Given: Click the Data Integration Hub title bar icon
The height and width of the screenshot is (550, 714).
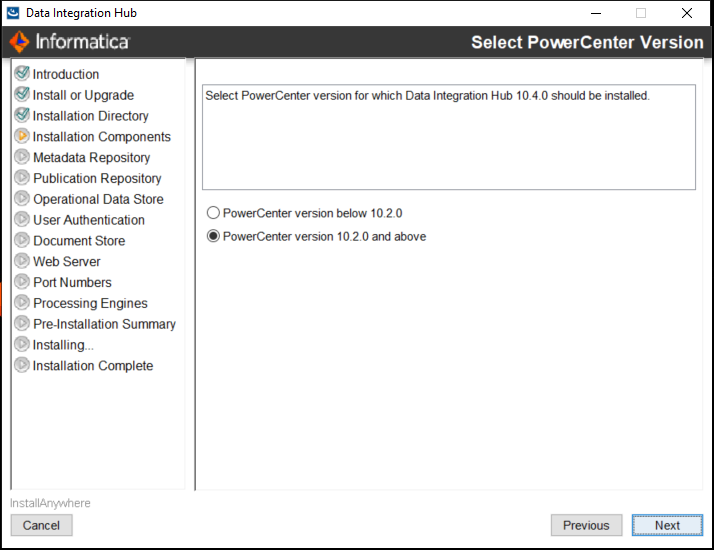Looking at the screenshot, I should [x=14, y=13].
